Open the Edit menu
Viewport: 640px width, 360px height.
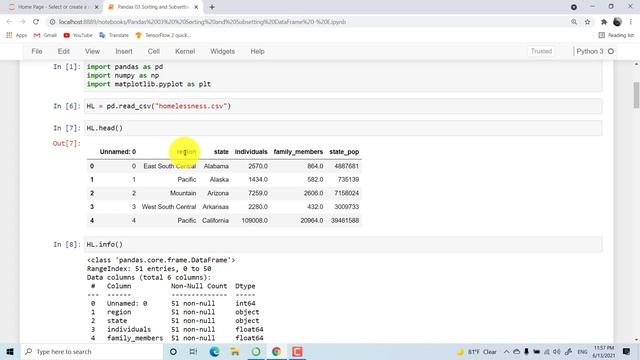click(63, 51)
